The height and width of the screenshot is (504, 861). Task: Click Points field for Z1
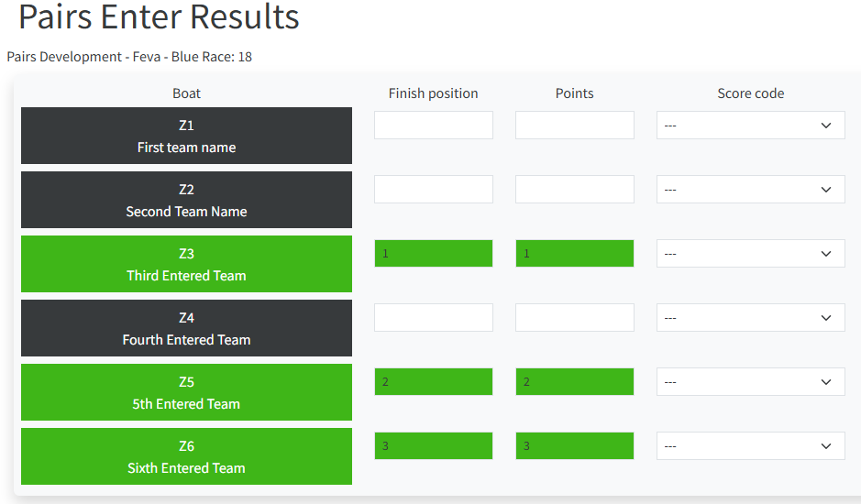575,126
